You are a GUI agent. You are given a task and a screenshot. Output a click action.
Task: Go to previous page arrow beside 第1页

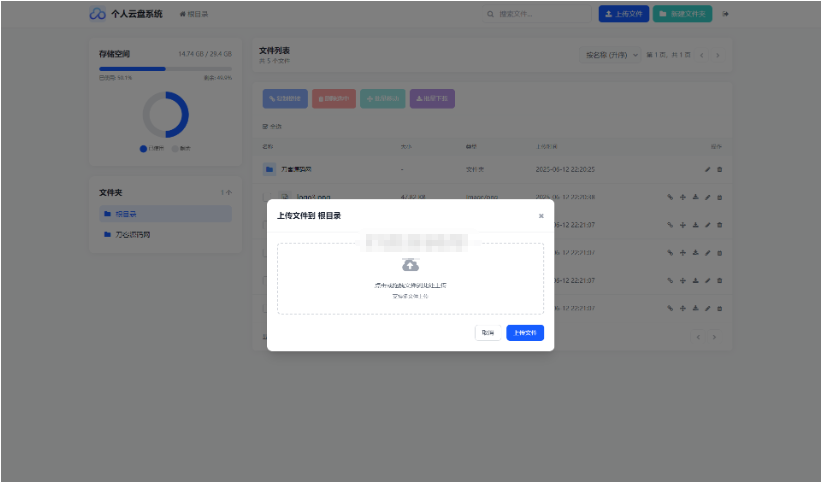point(702,55)
